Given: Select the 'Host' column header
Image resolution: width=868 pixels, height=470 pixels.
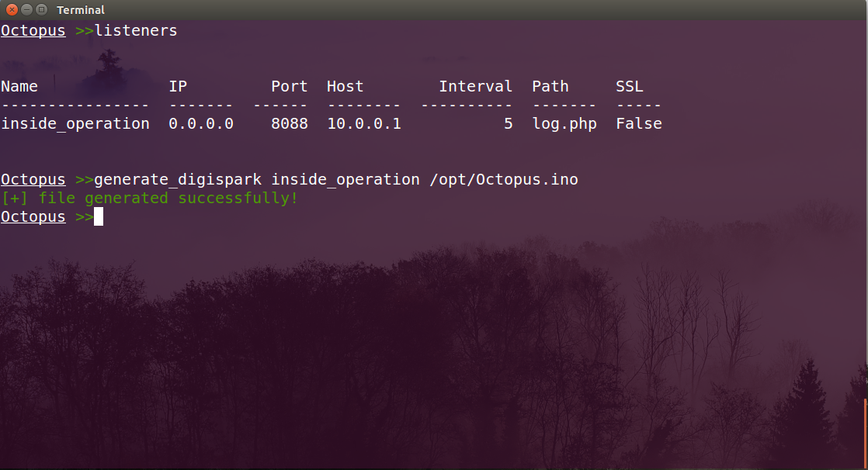Looking at the screenshot, I should point(345,86).
